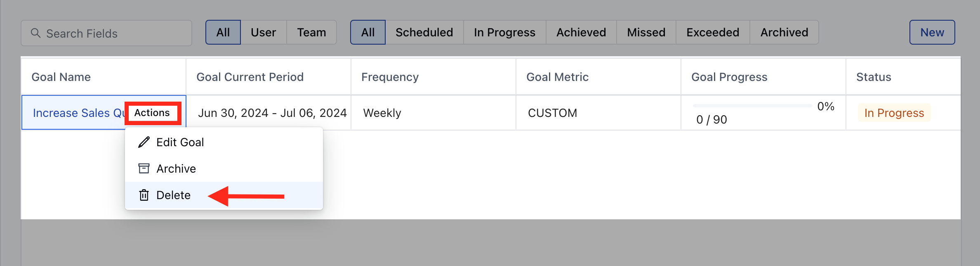Open the Archived goals filter

tap(784, 32)
